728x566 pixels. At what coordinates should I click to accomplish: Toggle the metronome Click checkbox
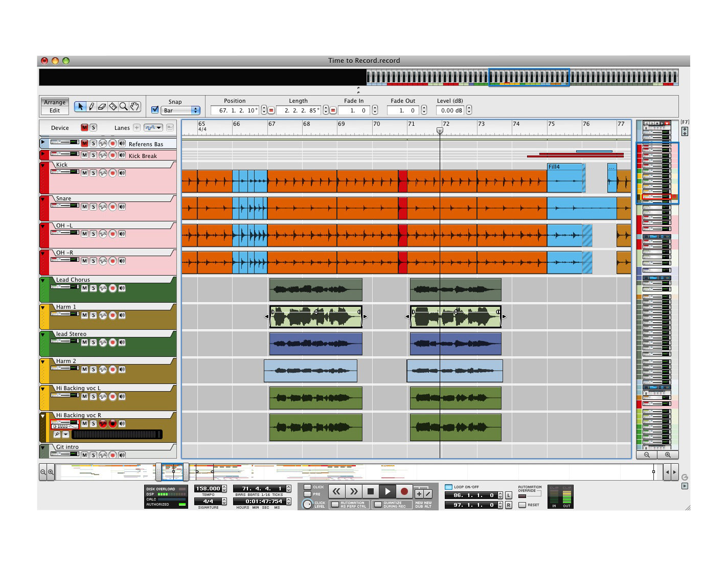coord(307,487)
